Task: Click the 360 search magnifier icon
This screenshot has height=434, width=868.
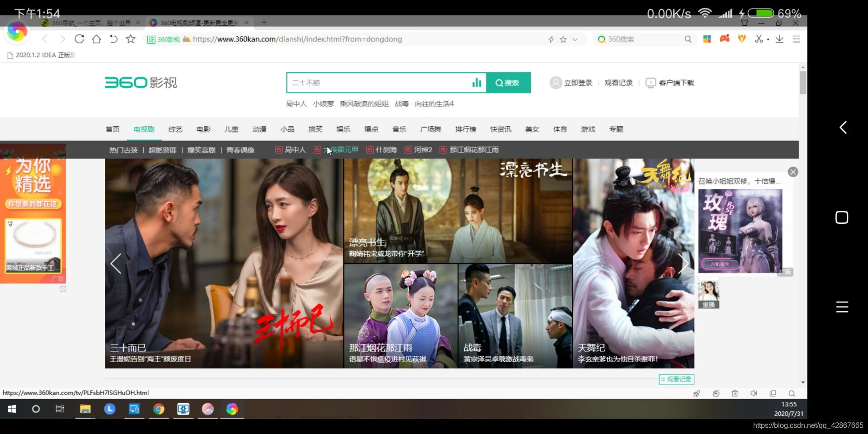Action: tap(688, 39)
